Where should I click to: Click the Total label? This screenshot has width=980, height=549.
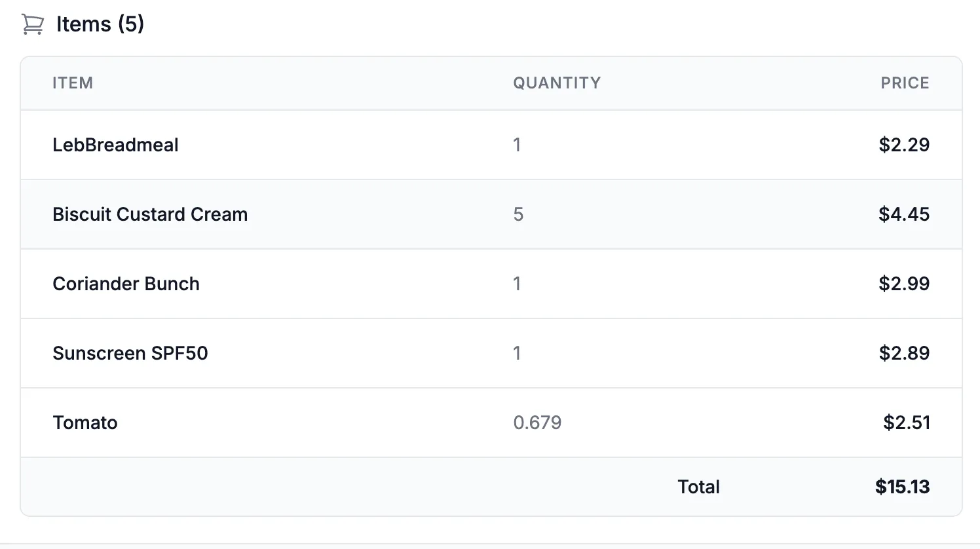point(698,487)
